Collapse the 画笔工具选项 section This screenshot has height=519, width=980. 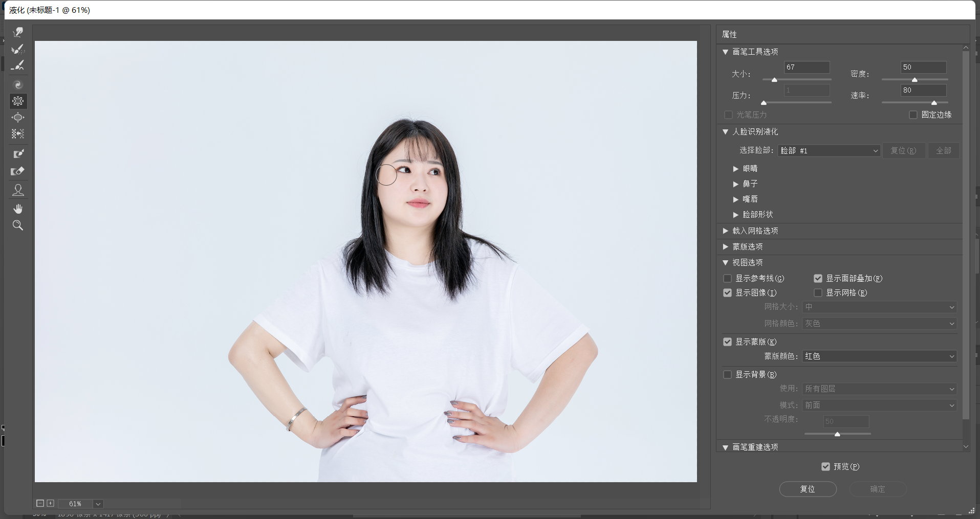pos(725,52)
